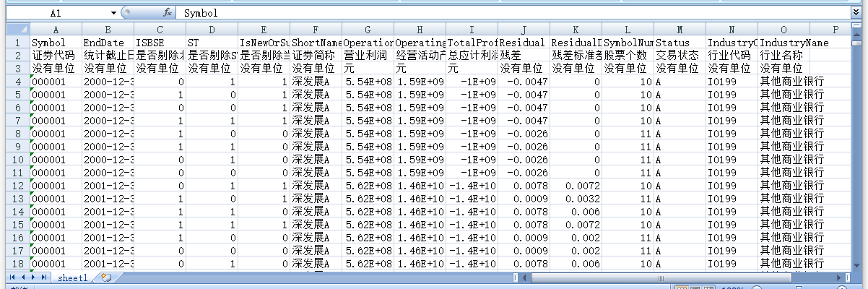Select row 3 header
The image size is (868, 289).
pos(18,68)
